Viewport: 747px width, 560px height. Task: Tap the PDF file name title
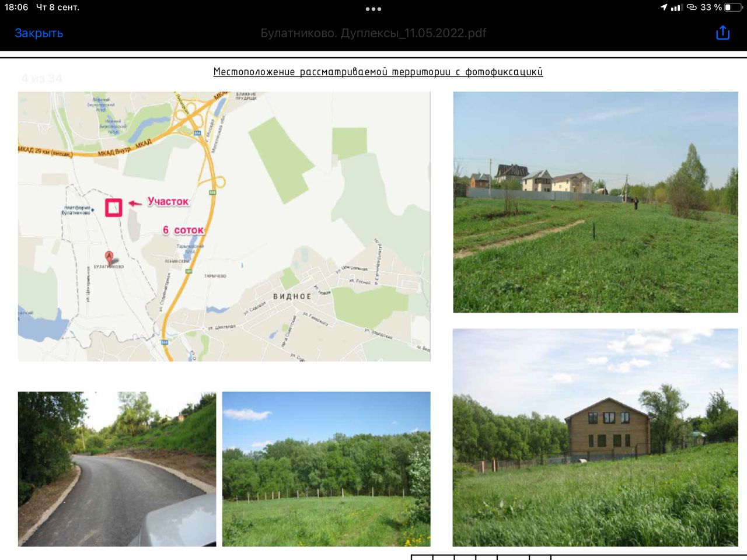click(x=373, y=33)
